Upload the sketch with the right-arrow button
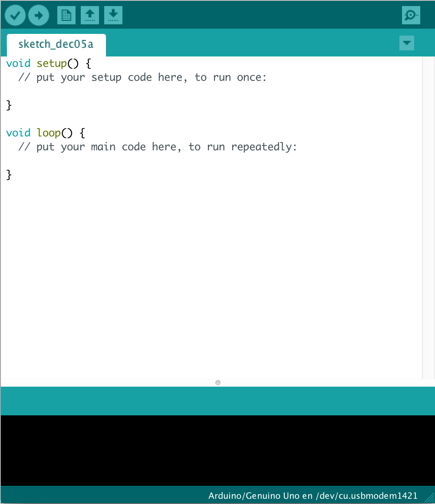435x504 pixels. pyautogui.click(x=39, y=15)
